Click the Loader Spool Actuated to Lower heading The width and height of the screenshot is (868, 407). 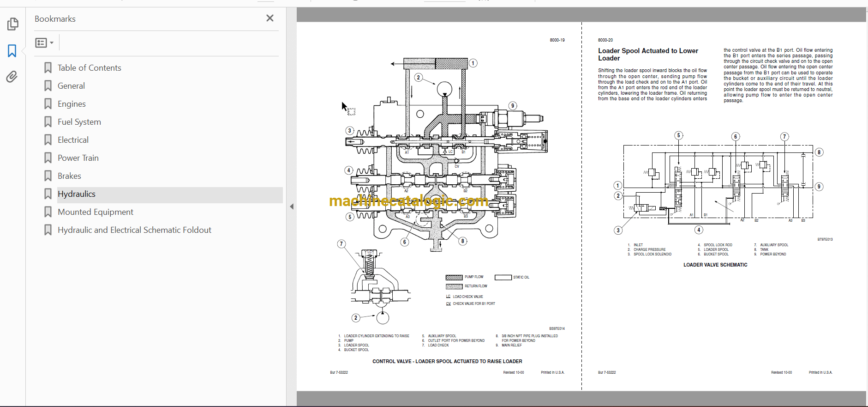pos(648,54)
